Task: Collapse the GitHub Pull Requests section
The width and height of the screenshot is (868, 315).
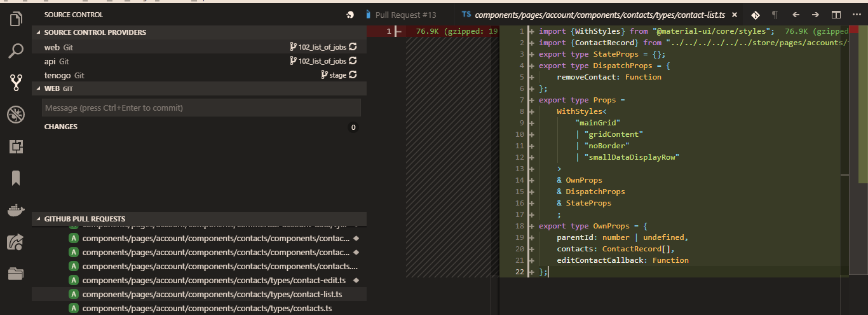Action: point(39,219)
